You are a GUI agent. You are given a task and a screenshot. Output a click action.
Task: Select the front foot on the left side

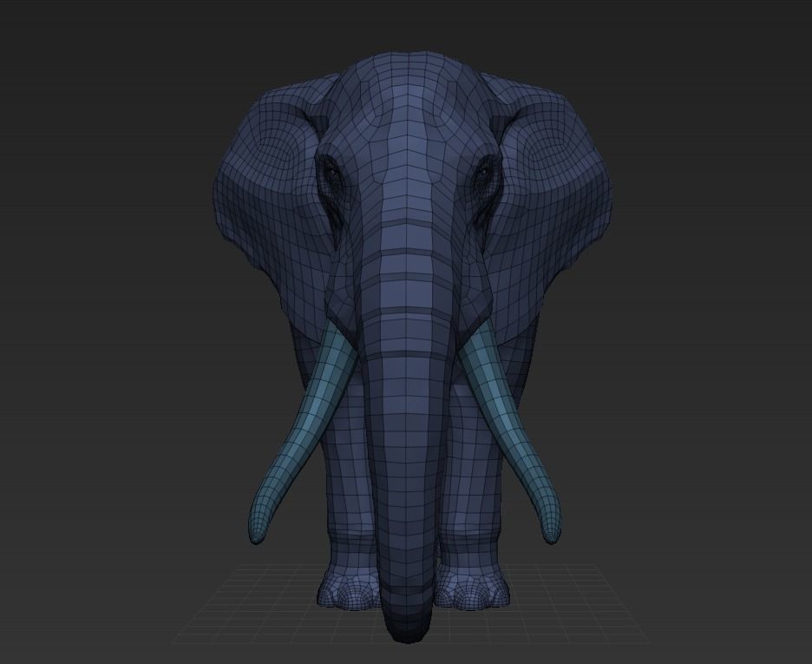pos(347,587)
